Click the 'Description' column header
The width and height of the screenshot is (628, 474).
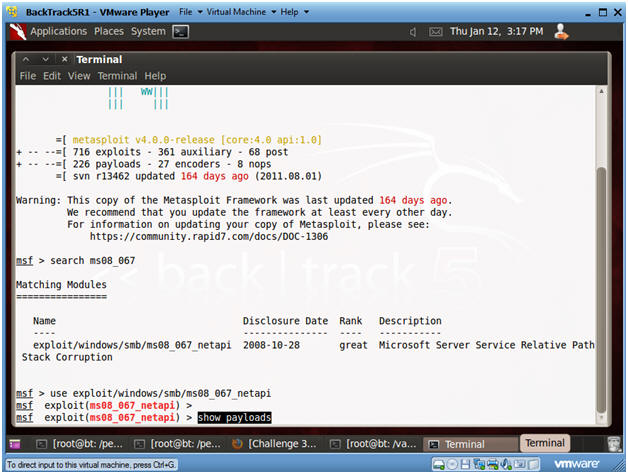[410, 321]
